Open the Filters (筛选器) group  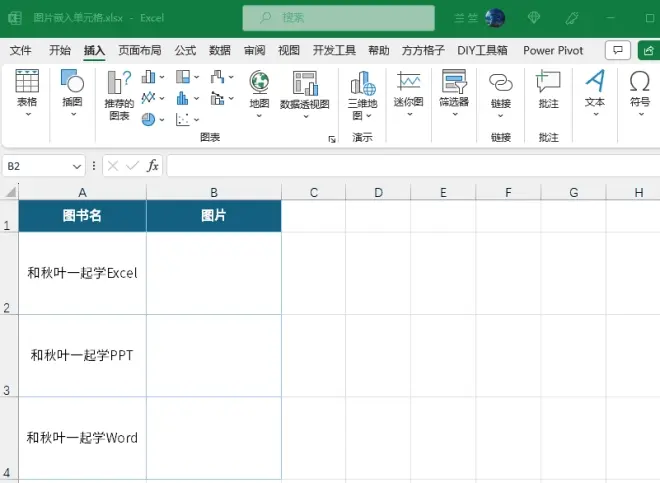(454, 93)
